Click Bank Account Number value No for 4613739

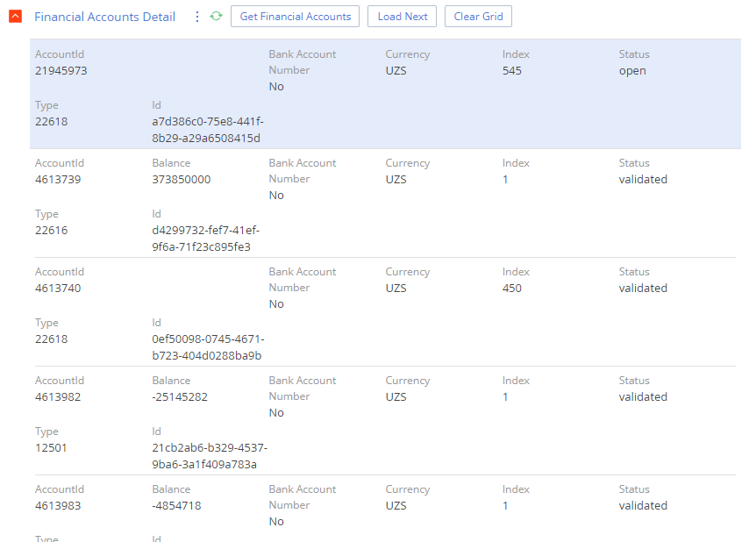click(x=276, y=196)
